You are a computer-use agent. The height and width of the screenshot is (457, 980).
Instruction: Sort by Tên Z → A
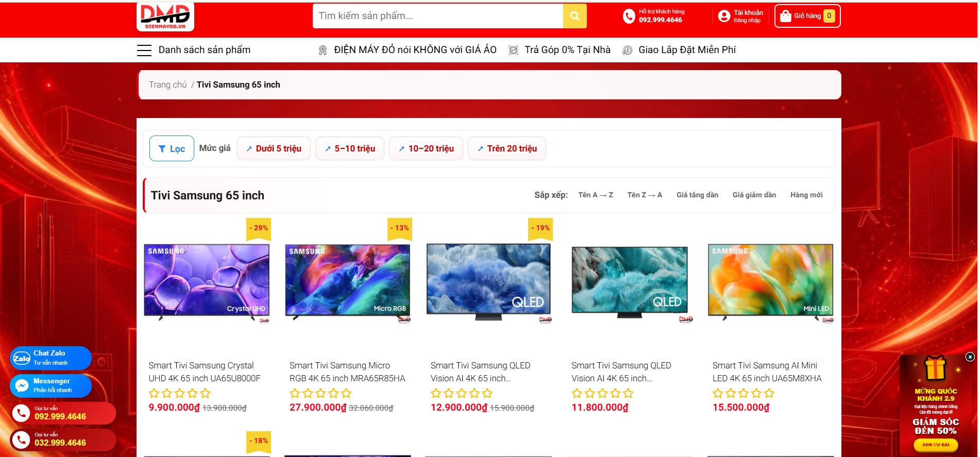click(x=645, y=195)
